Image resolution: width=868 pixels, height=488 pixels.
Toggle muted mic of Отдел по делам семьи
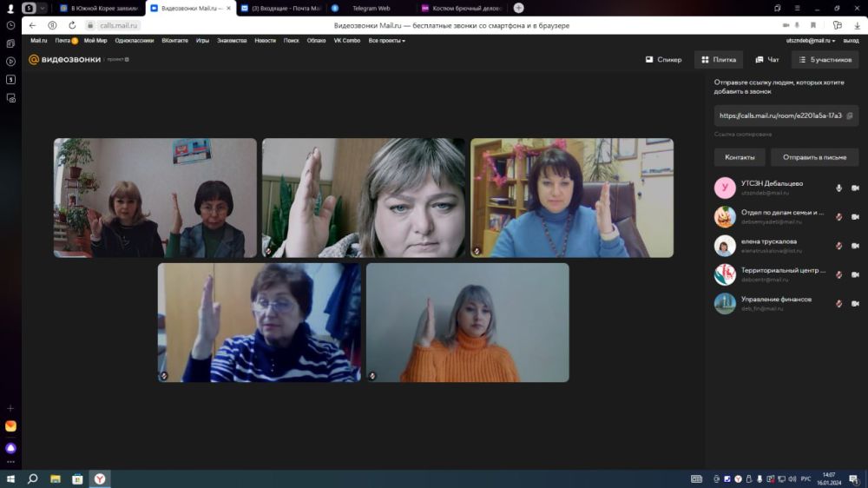838,216
